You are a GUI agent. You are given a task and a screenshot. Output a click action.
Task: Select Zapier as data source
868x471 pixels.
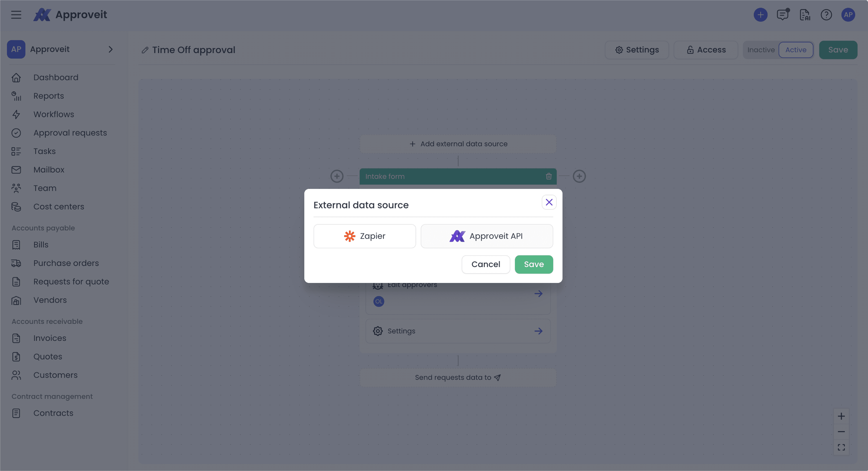365,236
